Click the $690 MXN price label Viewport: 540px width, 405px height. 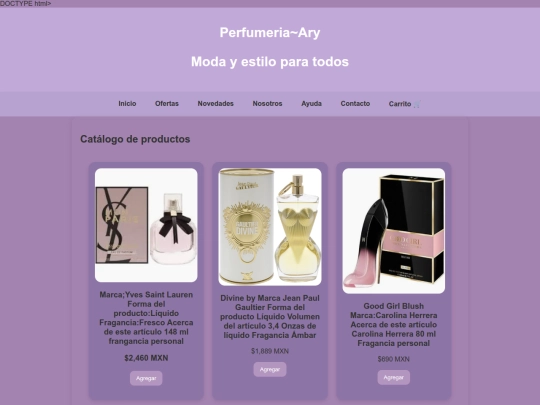(x=394, y=359)
